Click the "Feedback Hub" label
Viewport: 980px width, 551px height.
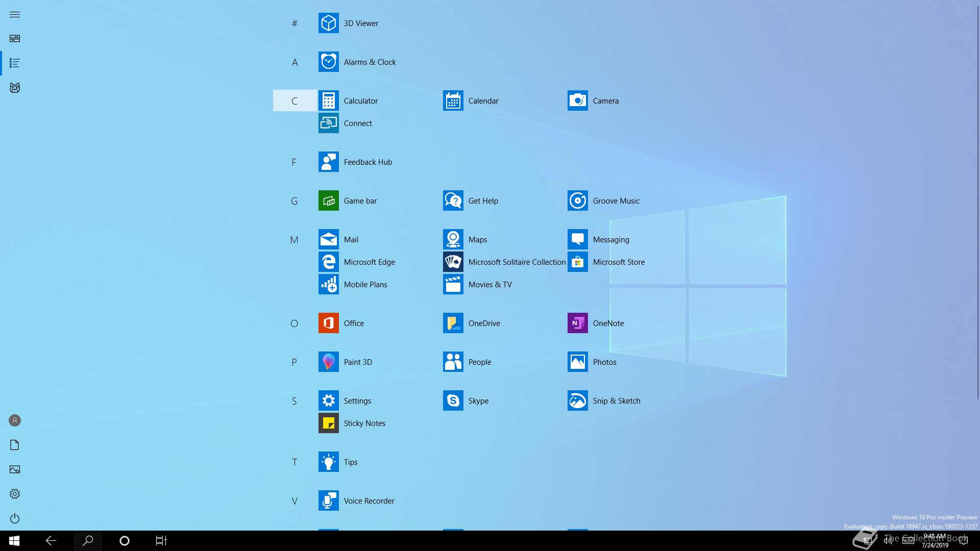pyautogui.click(x=368, y=162)
